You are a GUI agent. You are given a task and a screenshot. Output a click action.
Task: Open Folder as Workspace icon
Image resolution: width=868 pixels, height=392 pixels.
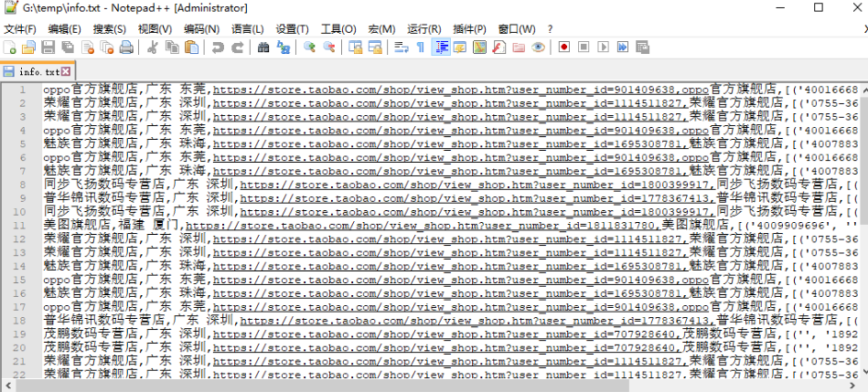pos(518,48)
